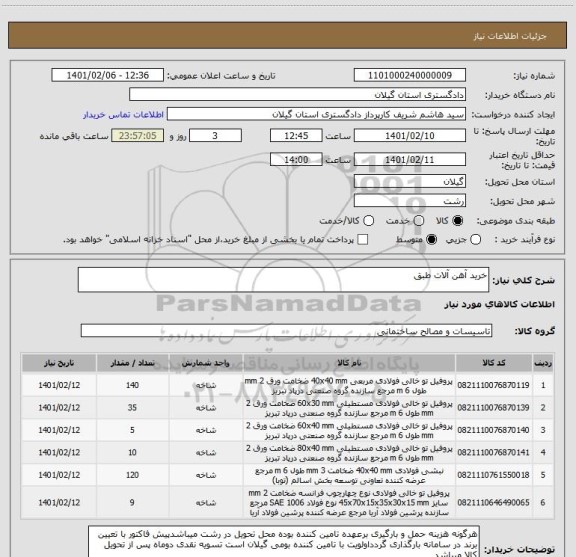
Task: Click the response deadline time 12:45
Action: [296, 136]
